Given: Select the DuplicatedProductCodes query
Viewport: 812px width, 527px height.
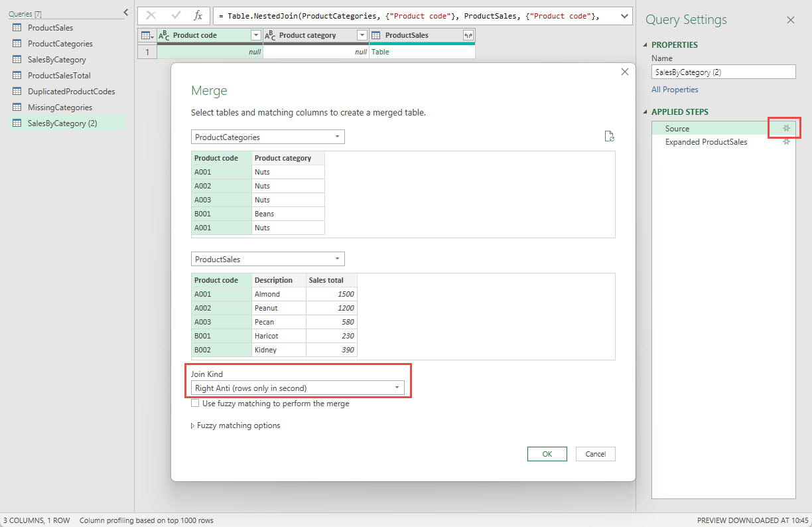Looking at the screenshot, I should point(71,92).
